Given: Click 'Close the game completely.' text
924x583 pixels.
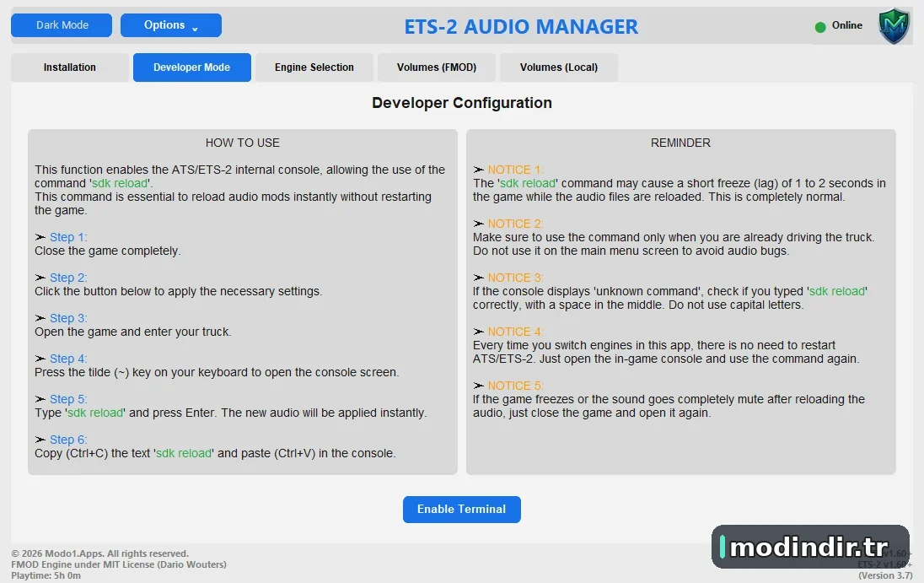Looking at the screenshot, I should [107, 251].
